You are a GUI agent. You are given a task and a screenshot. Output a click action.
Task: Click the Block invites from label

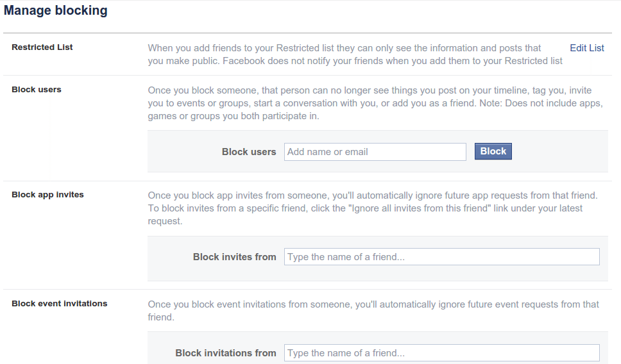pyautogui.click(x=234, y=257)
